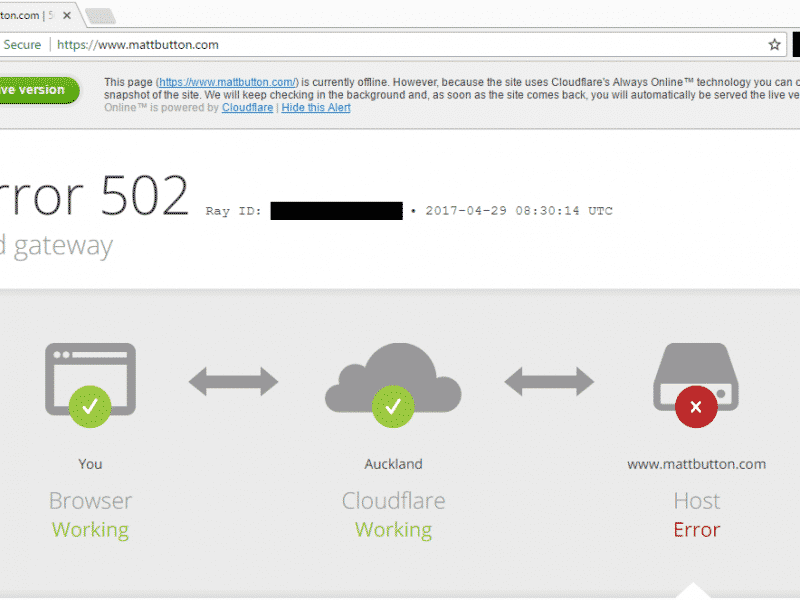800x600 pixels.
Task: Open a new tab next to mattbutton.com tab
Action: point(101,16)
